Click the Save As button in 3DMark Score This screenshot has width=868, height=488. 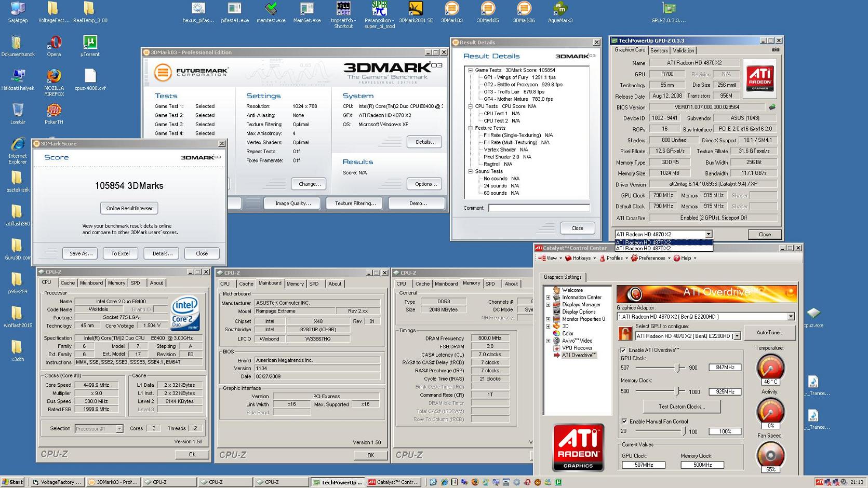(81, 253)
